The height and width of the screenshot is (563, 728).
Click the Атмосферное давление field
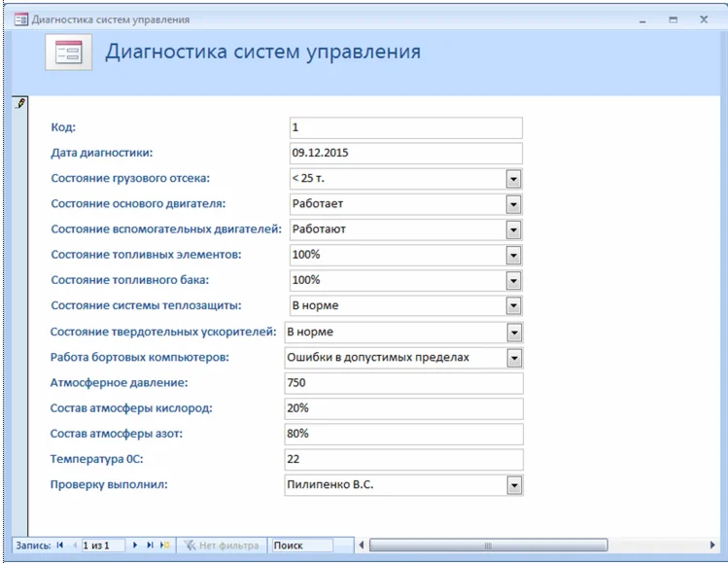[x=403, y=383]
